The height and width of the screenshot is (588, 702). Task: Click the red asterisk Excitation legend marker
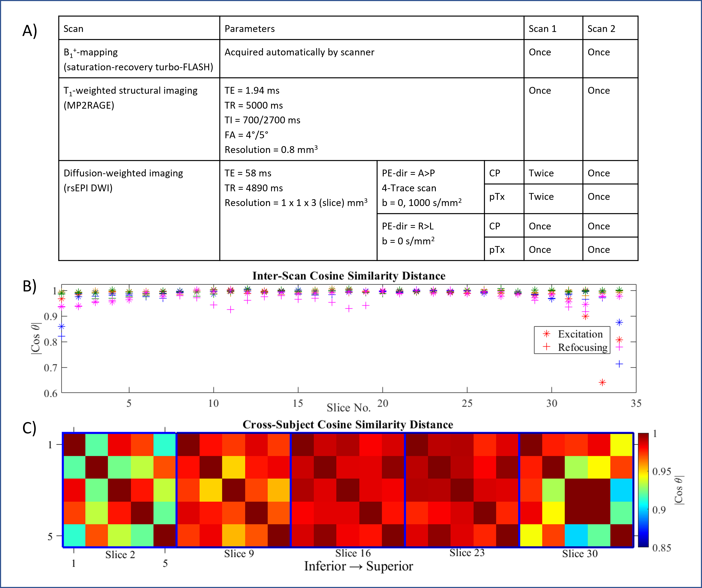(x=547, y=334)
